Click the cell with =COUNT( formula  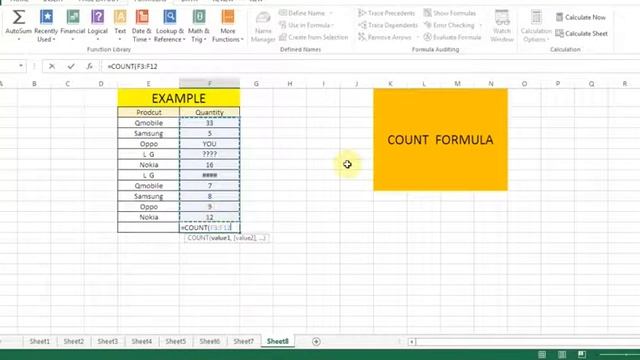coord(209,227)
